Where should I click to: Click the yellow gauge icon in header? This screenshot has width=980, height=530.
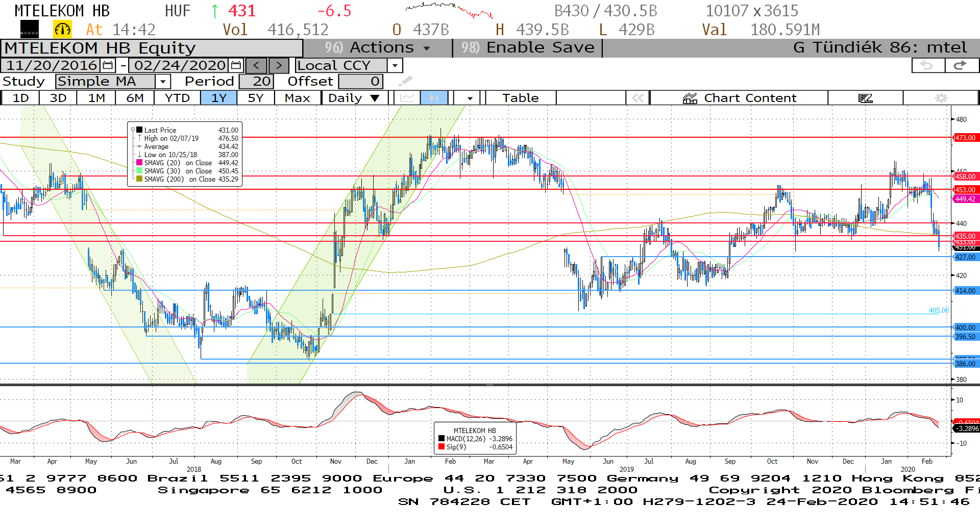click(x=63, y=30)
